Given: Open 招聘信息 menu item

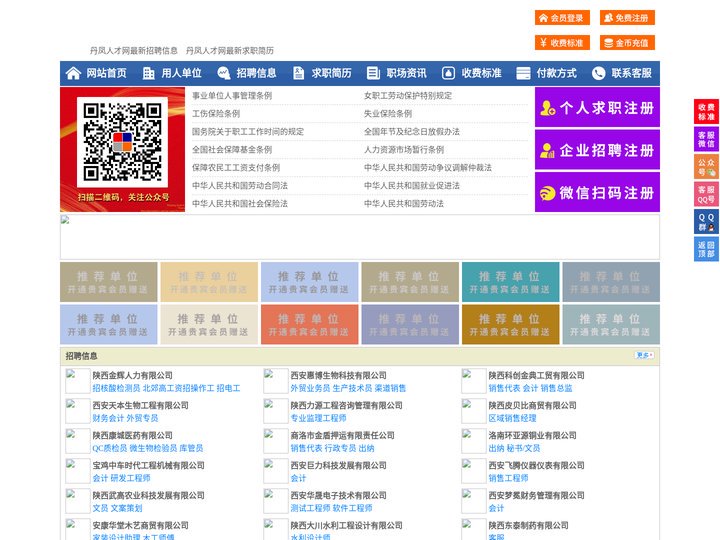Looking at the screenshot, I should pyautogui.click(x=256, y=73).
